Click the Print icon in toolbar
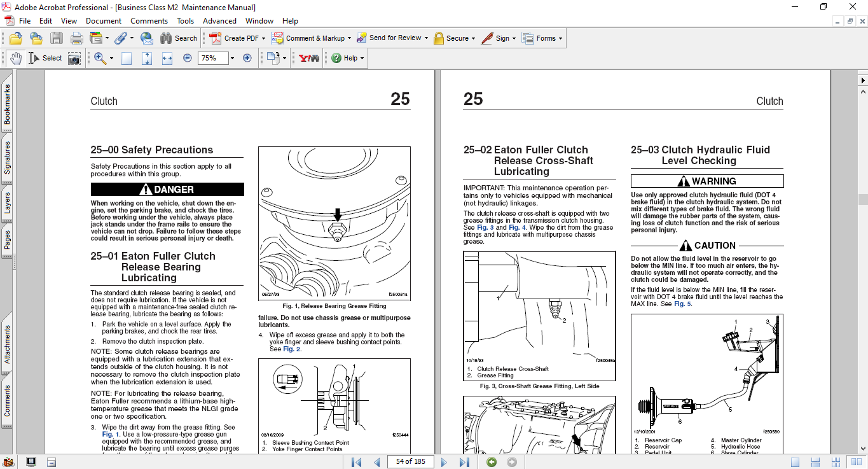This screenshot has width=868, height=469. (76, 38)
